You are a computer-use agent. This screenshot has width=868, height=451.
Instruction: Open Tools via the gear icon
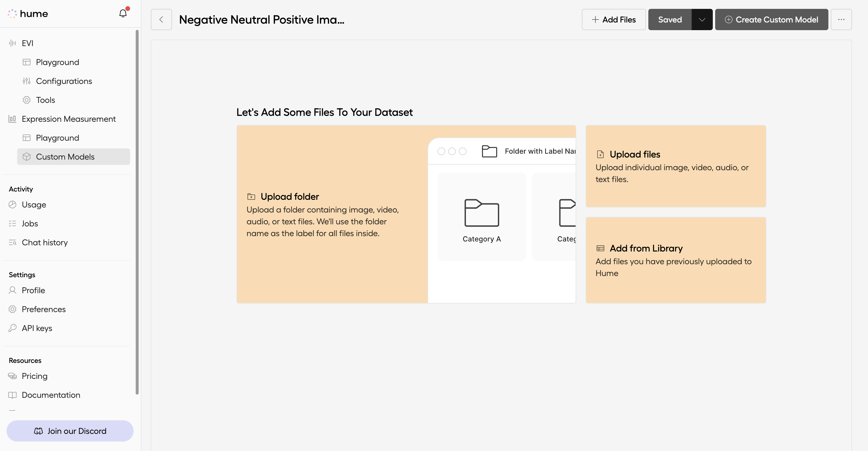[27, 100]
